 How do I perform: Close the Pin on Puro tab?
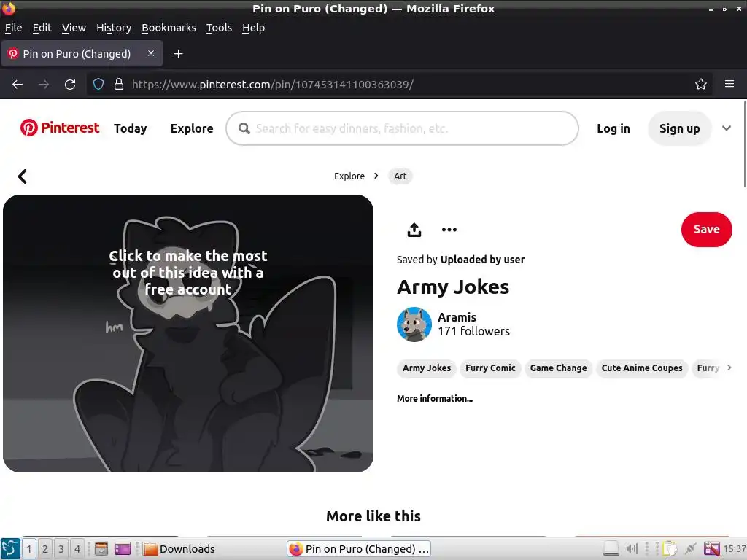click(x=150, y=53)
